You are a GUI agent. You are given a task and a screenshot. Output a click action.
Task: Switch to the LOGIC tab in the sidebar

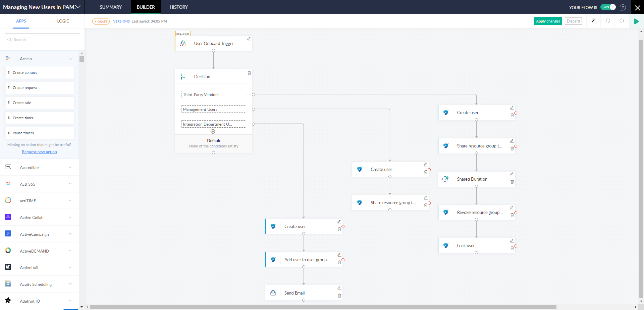point(63,21)
